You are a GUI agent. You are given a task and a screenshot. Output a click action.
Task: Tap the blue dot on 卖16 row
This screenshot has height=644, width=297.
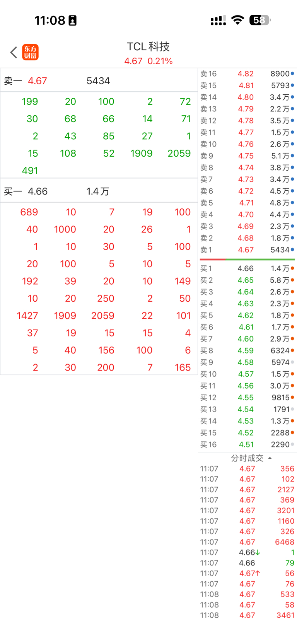pos(292,73)
